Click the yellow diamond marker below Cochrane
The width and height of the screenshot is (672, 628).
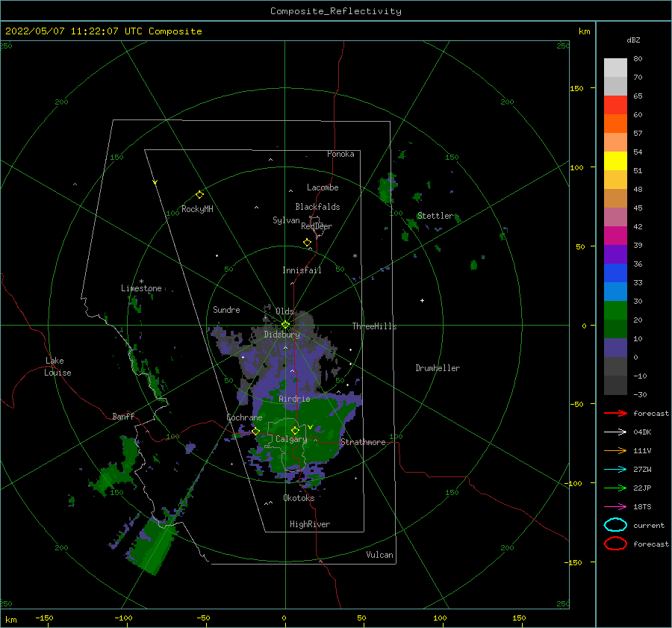(255, 432)
